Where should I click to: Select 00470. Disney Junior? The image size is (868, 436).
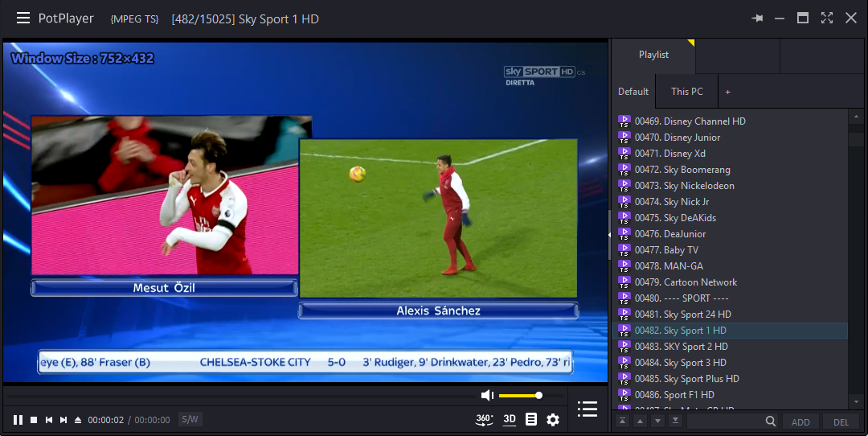tap(731, 137)
